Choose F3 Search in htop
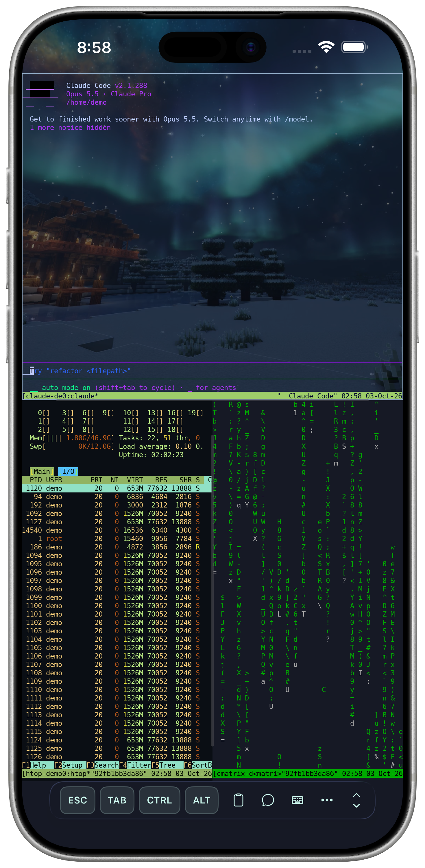This screenshot has width=425, height=868. (x=103, y=765)
